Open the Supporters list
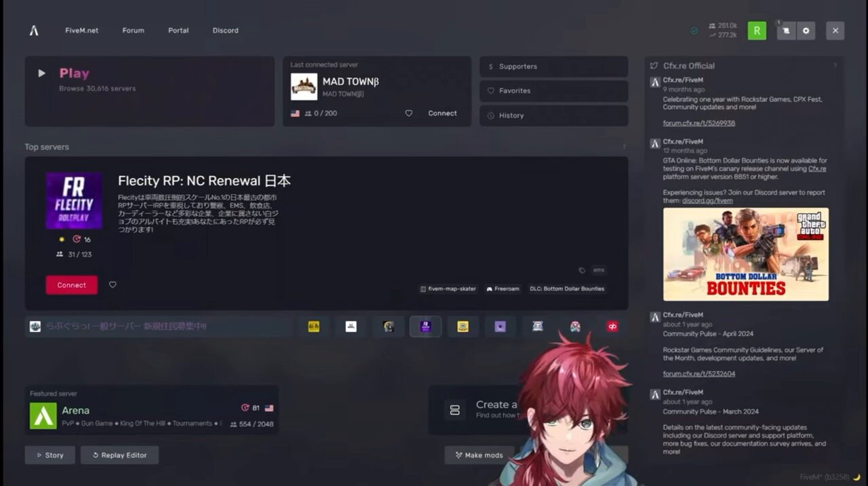 pos(553,67)
